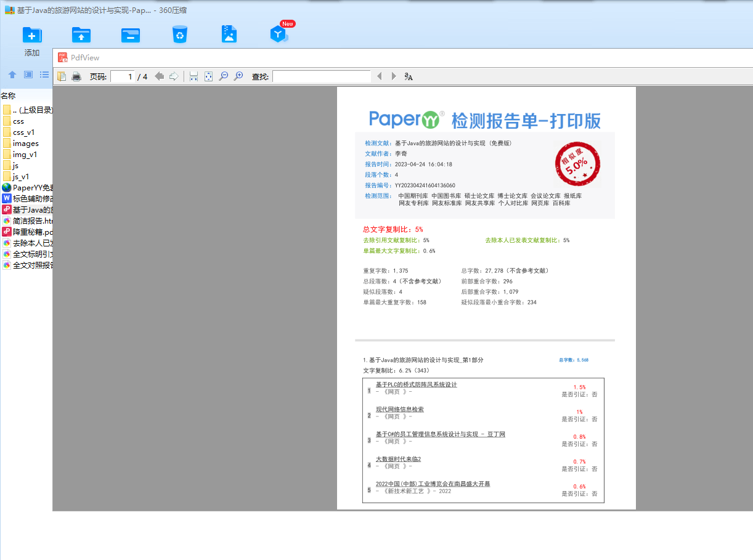Click the copy document icon in PdfView toolbar
Viewport: 753px width, 560px height.
pyautogui.click(x=62, y=76)
